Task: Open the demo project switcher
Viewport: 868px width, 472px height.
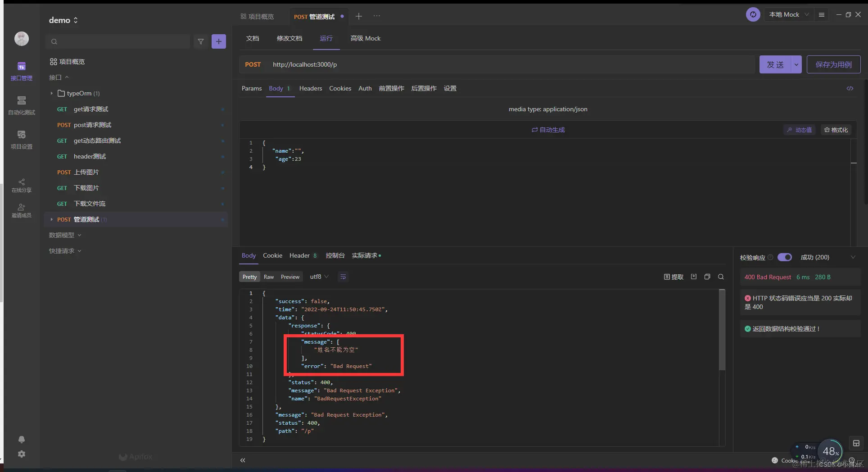Action: 63,20
